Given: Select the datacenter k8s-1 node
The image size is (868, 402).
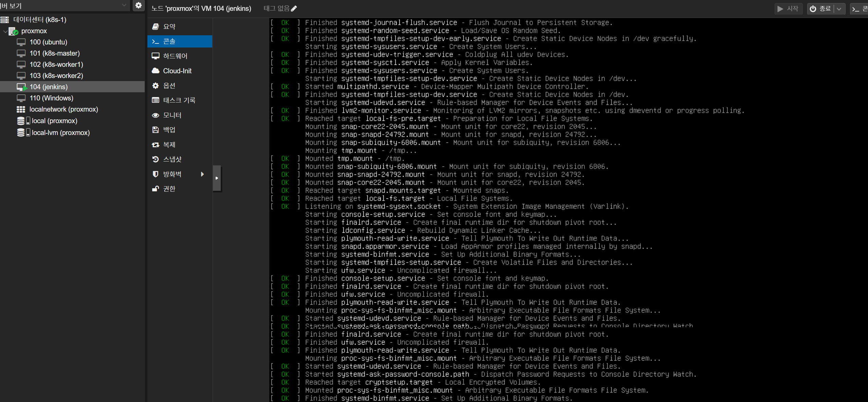Looking at the screenshot, I should [x=40, y=20].
